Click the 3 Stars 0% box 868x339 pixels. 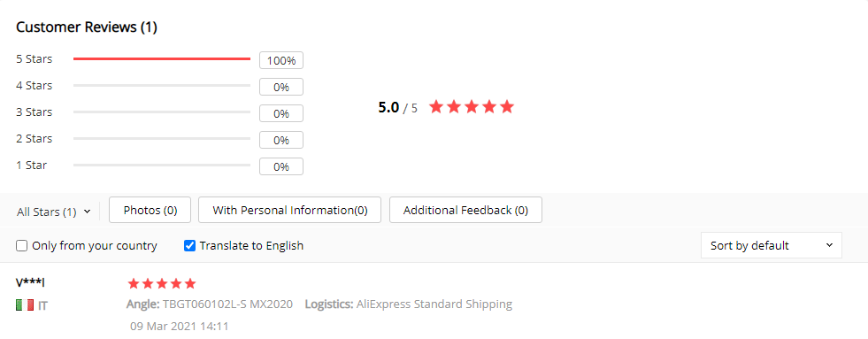(x=281, y=113)
